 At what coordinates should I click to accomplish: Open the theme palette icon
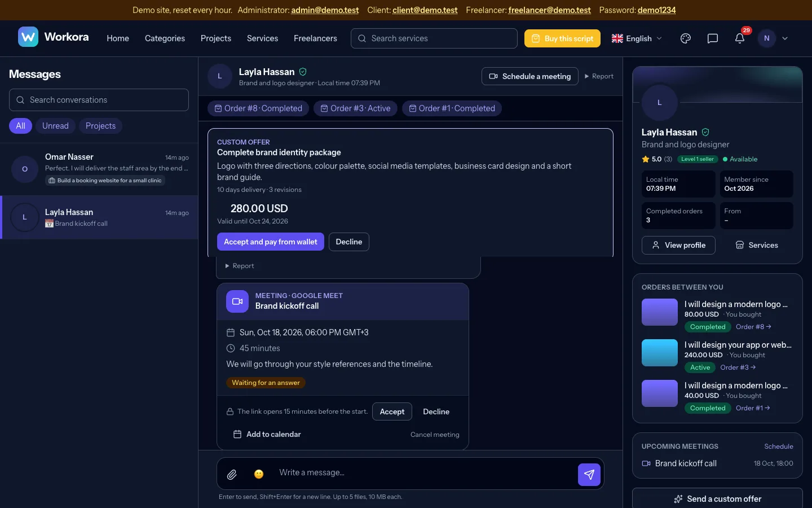[686, 38]
